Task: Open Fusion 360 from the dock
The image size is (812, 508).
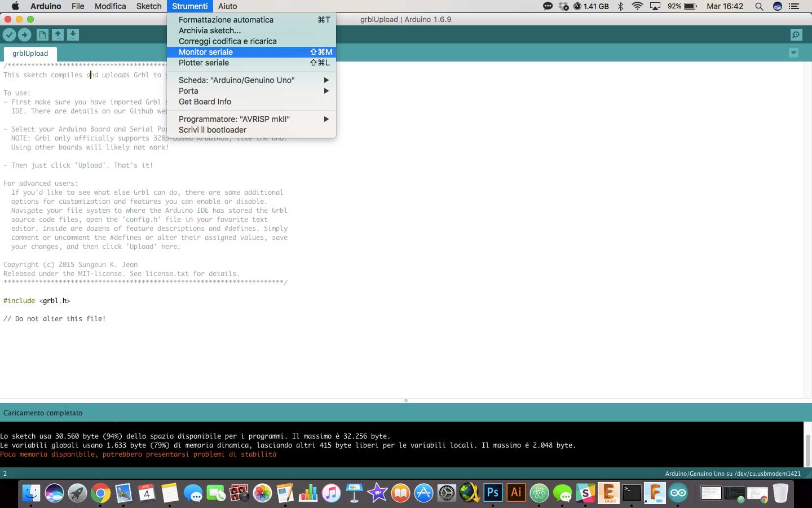Action: click(x=655, y=493)
